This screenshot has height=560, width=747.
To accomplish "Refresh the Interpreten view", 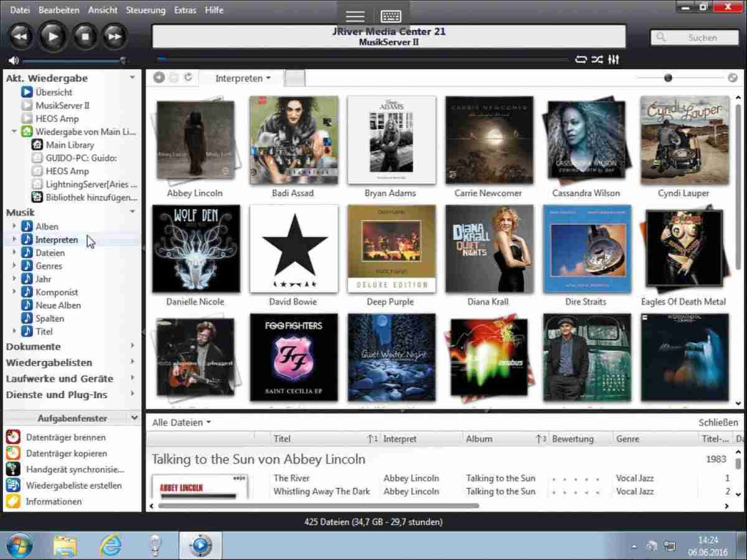I will click(188, 78).
